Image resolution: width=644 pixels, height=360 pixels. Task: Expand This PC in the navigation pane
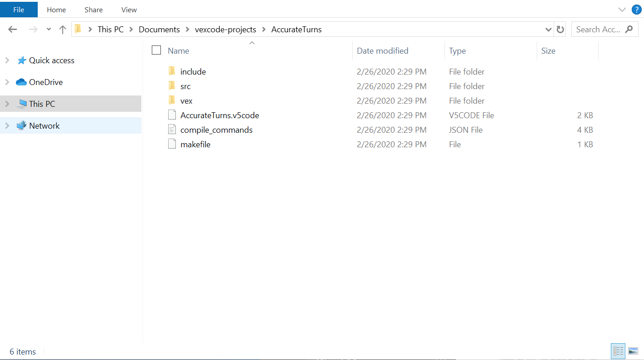(7, 104)
